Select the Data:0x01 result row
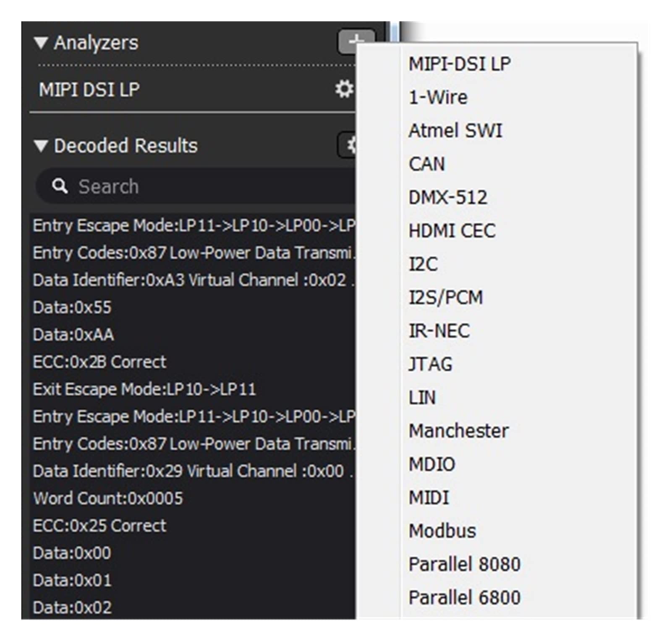672x641 pixels. click(193, 580)
